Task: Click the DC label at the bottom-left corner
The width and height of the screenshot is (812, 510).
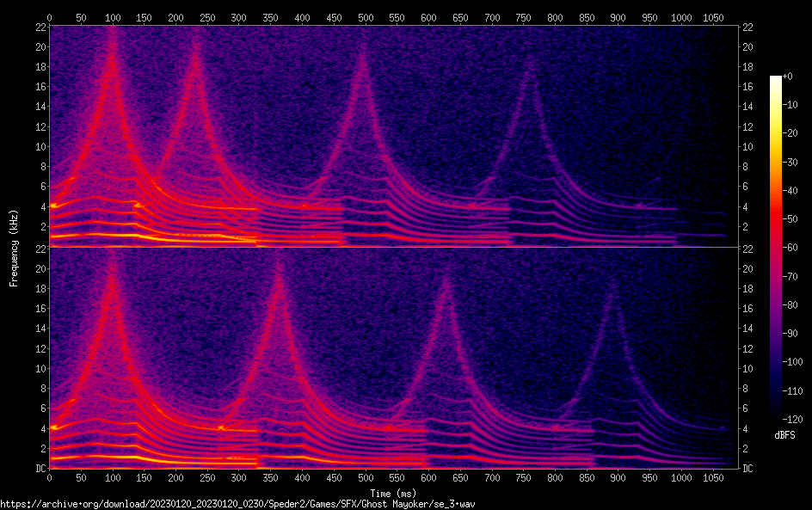Action: click(39, 469)
